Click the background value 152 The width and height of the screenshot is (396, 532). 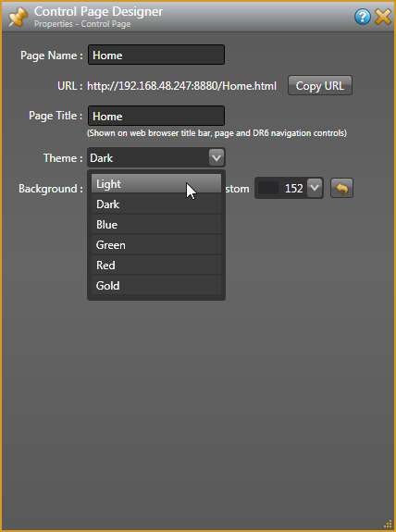tap(293, 189)
